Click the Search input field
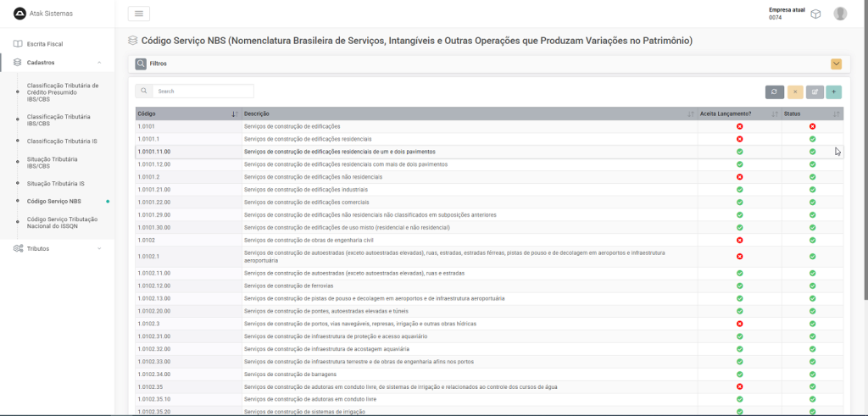The height and width of the screenshot is (416, 868). tap(203, 91)
